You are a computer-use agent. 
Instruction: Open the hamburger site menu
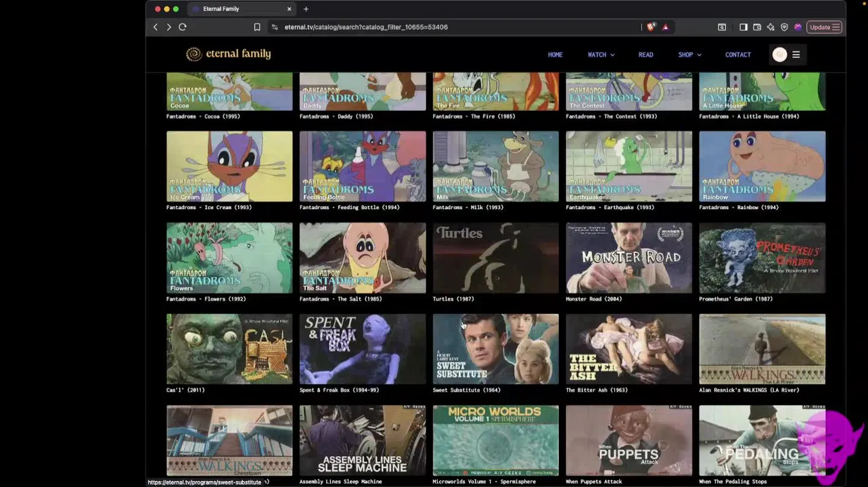pyautogui.click(x=796, y=55)
